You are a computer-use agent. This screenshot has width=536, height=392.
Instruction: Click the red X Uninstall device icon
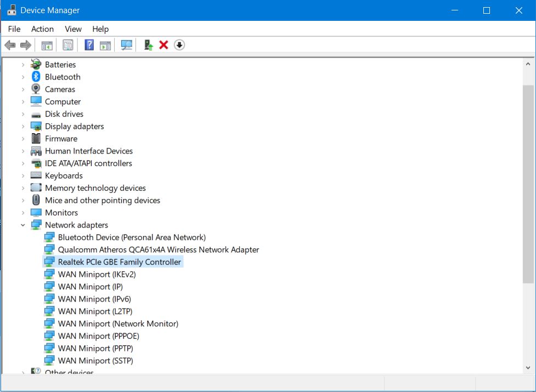point(163,45)
